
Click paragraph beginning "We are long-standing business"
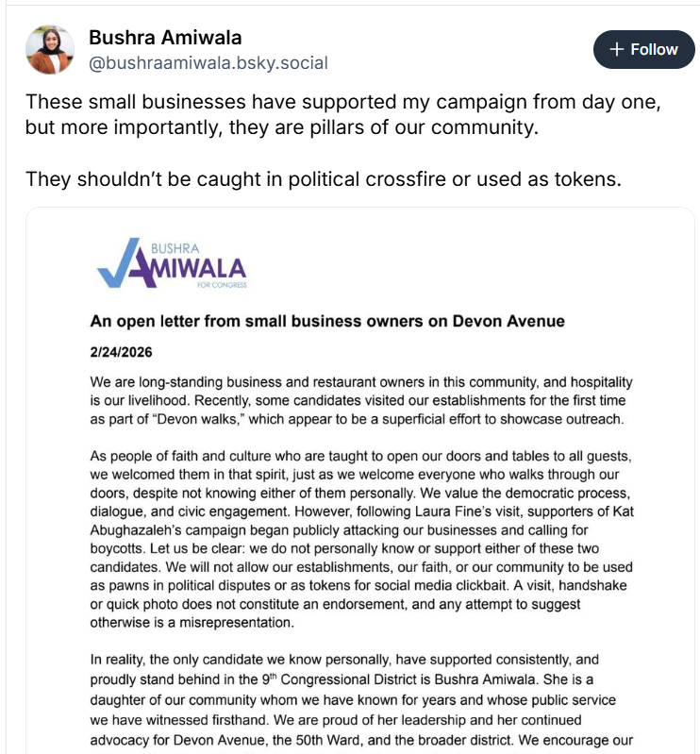[358, 401]
